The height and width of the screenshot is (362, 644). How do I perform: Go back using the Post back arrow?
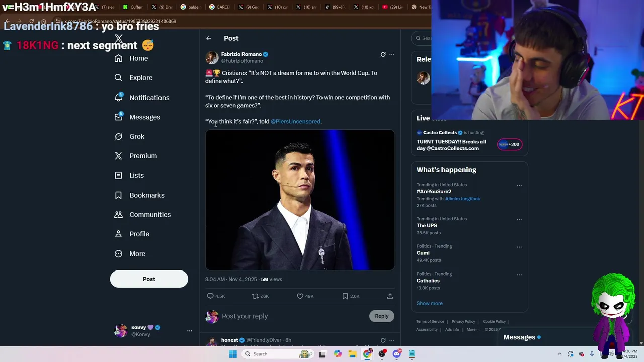tap(209, 38)
